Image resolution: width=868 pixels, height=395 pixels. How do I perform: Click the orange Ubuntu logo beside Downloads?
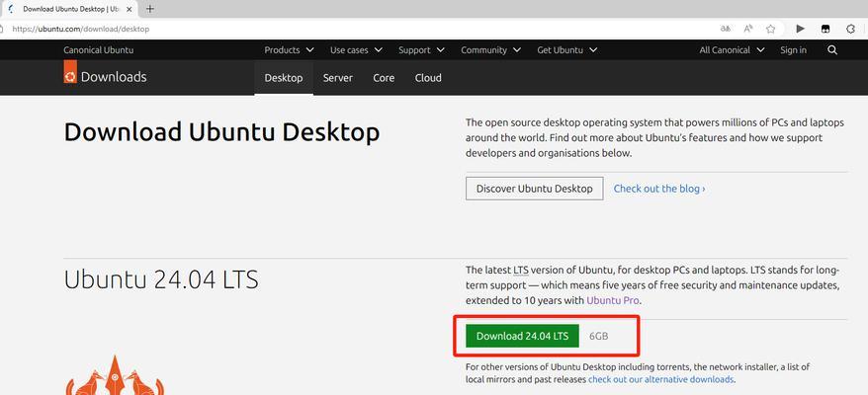pyautogui.click(x=70, y=72)
